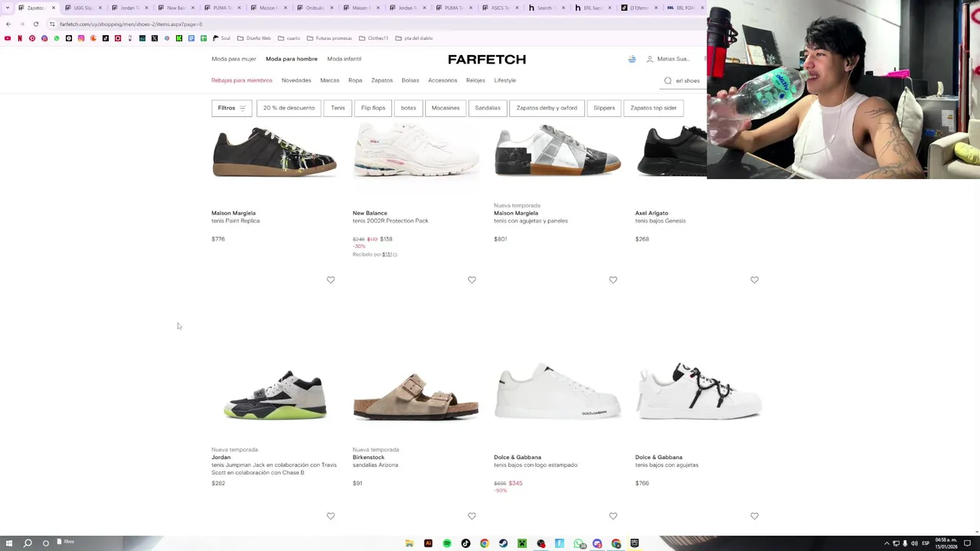Open the Relojes category
The image size is (980, 551).
tap(475, 80)
